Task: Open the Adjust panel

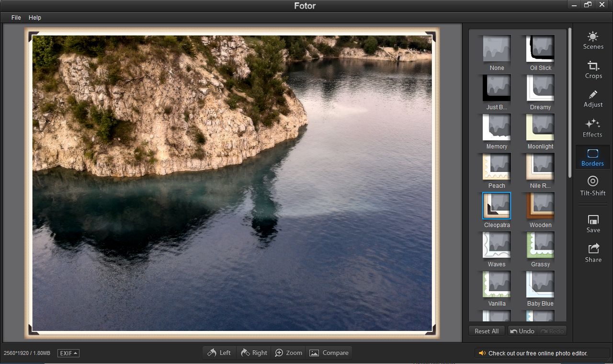Action: pyautogui.click(x=593, y=99)
